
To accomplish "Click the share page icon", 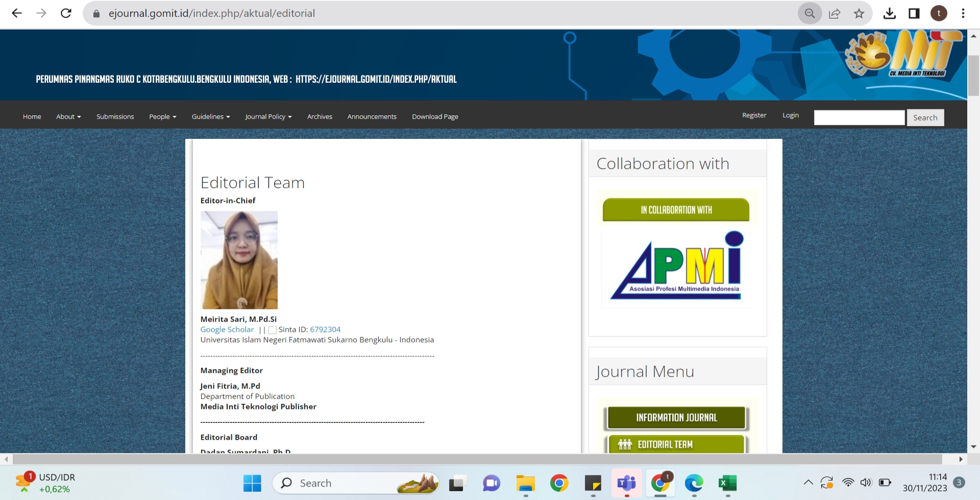I will pos(835,13).
